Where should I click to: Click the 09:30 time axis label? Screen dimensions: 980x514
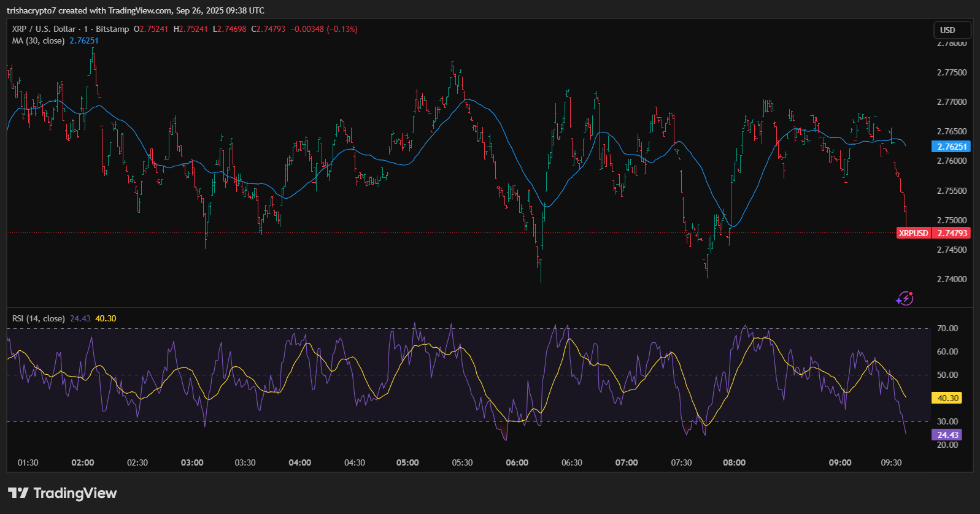pyautogui.click(x=891, y=462)
